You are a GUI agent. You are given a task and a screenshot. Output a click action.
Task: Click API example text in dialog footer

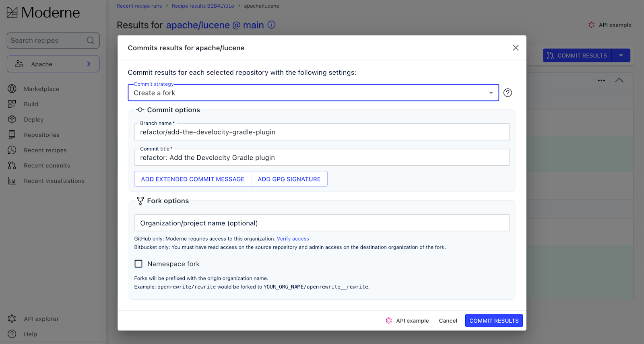tap(413, 321)
